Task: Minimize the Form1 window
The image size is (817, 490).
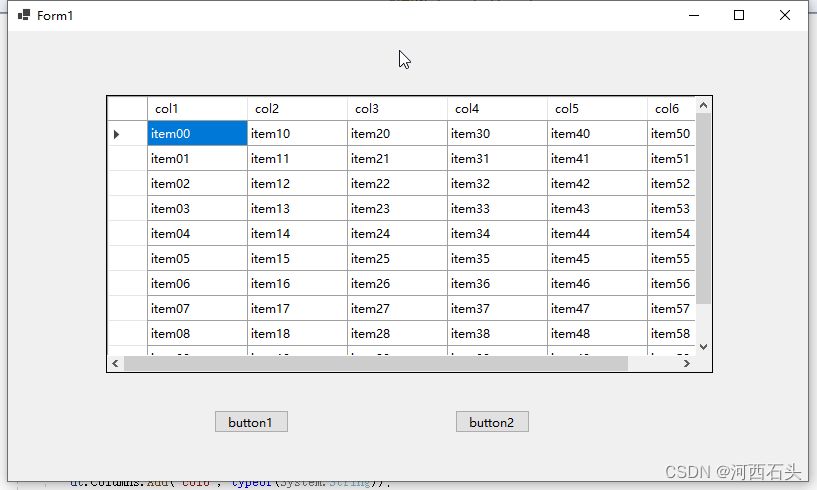Action: click(694, 15)
